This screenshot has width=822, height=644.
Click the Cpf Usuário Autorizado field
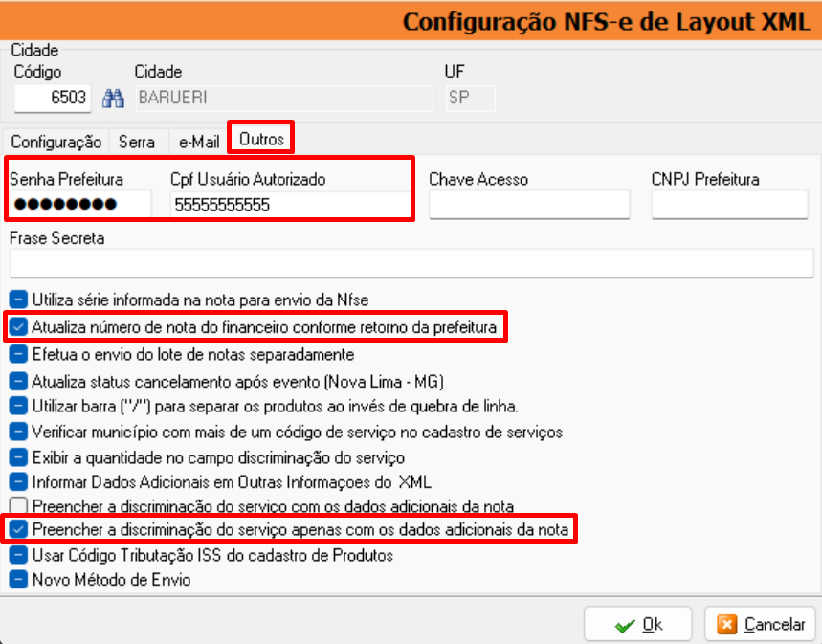pyautogui.click(x=291, y=204)
